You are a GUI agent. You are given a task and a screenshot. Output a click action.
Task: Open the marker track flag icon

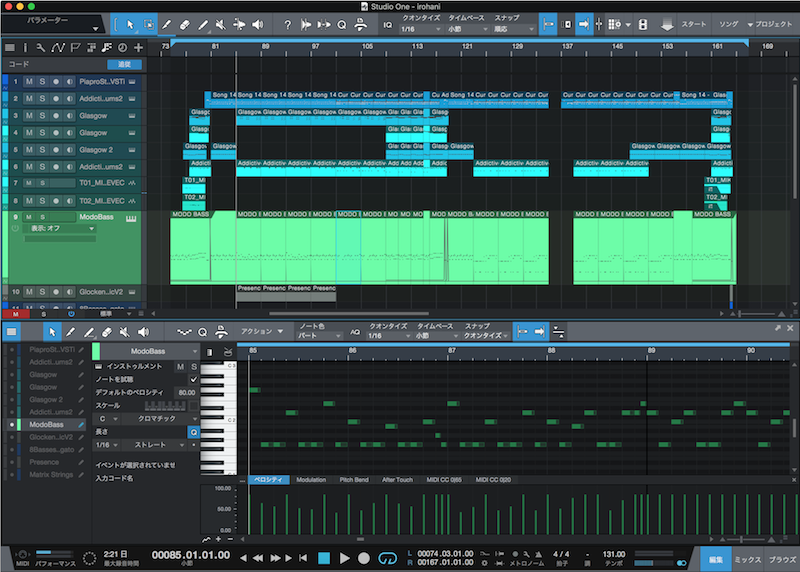click(76, 47)
